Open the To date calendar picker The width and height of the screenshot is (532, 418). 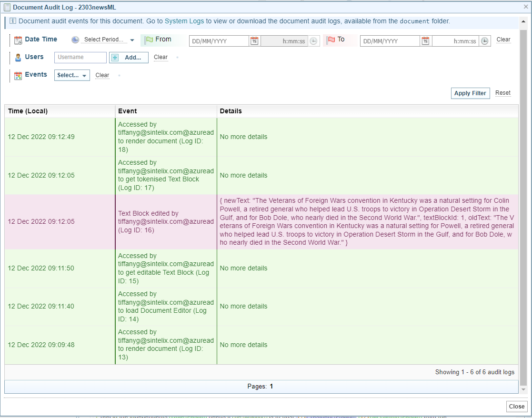pos(425,41)
